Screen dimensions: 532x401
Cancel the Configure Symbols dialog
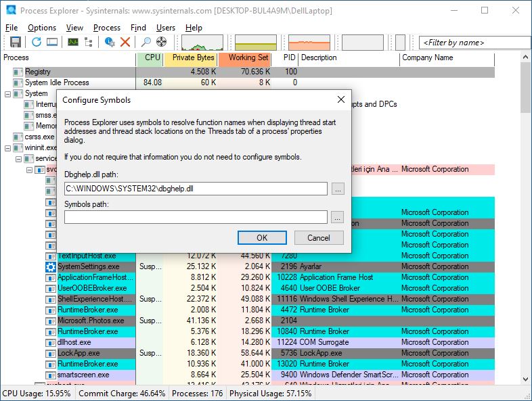[x=319, y=237]
